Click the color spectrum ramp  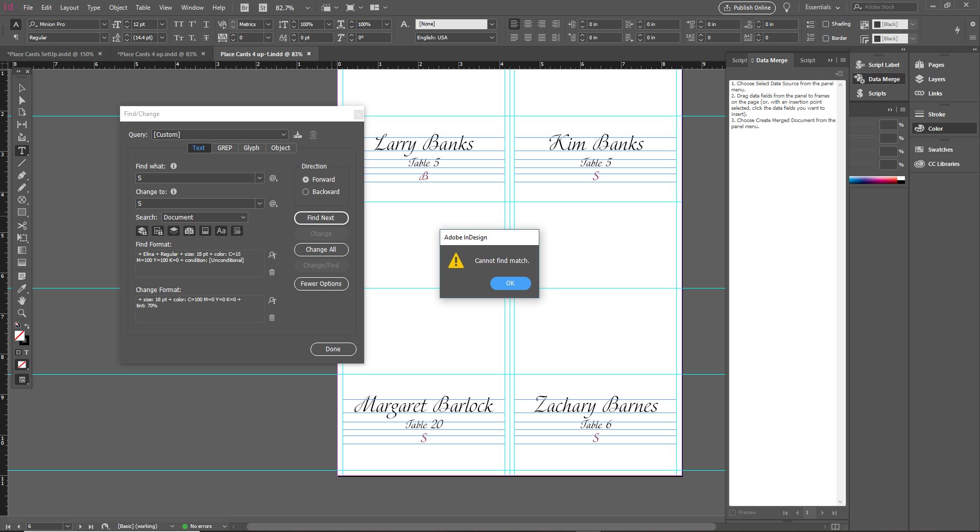pyautogui.click(x=873, y=180)
